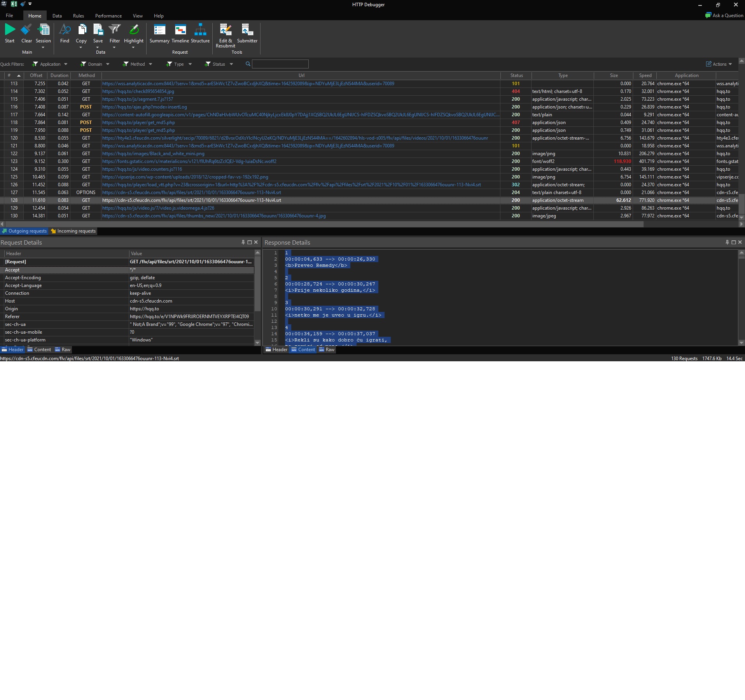Click the request list horizontal scrollbar
Screen dimensions: 745x700
tap(324, 224)
